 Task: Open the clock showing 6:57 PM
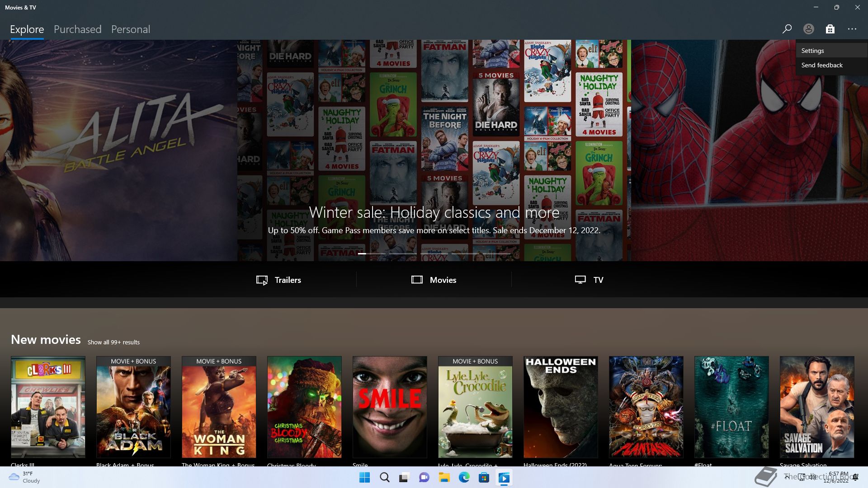click(835, 477)
